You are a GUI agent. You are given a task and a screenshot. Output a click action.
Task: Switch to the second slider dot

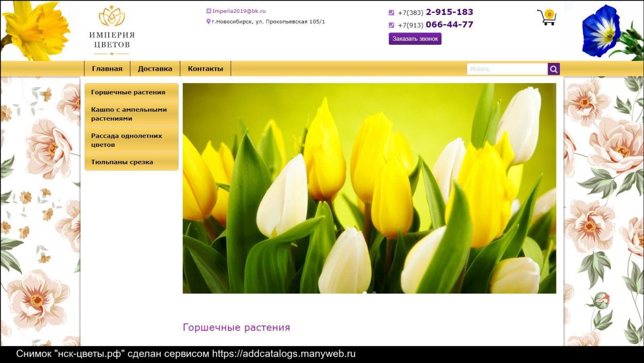point(374,293)
